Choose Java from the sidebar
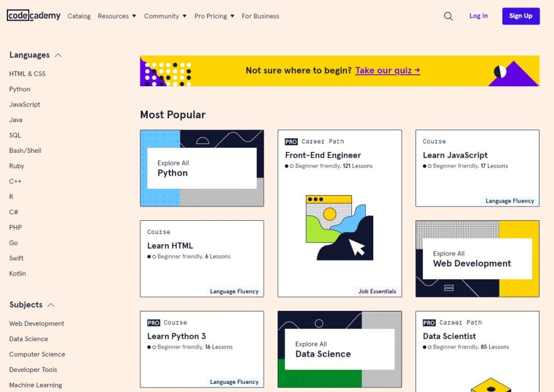 (16, 120)
